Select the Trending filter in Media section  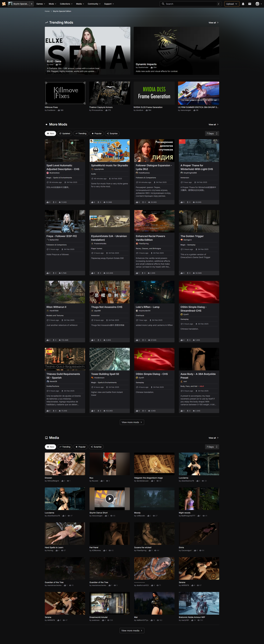(x=65, y=447)
